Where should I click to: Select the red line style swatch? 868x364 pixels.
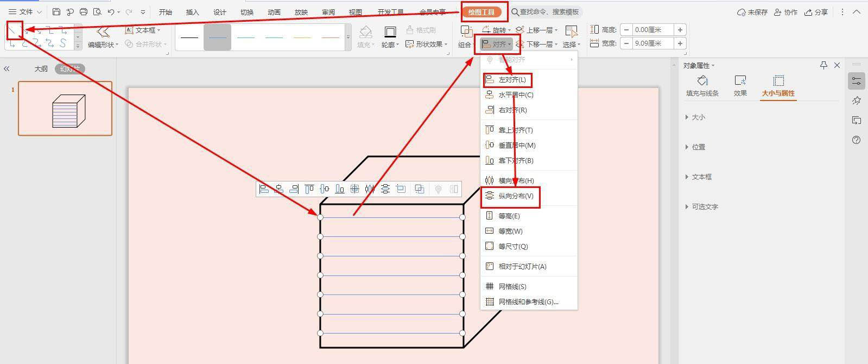331,37
